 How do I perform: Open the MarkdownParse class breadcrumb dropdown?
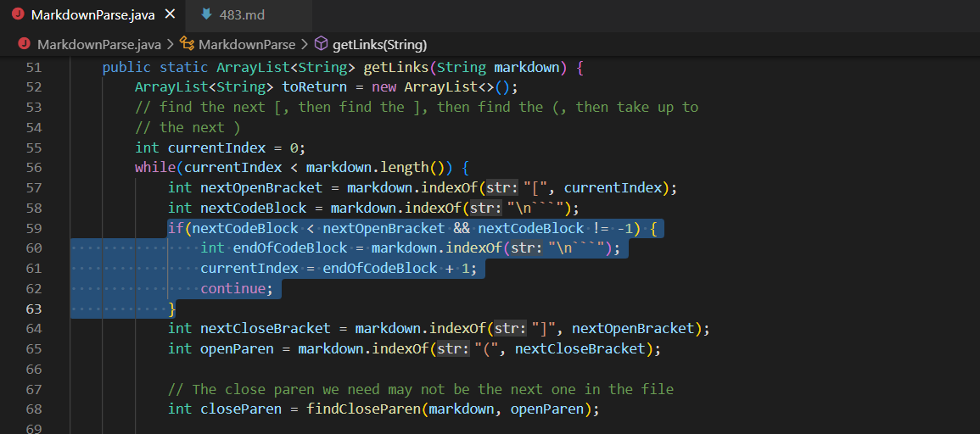tap(247, 44)
